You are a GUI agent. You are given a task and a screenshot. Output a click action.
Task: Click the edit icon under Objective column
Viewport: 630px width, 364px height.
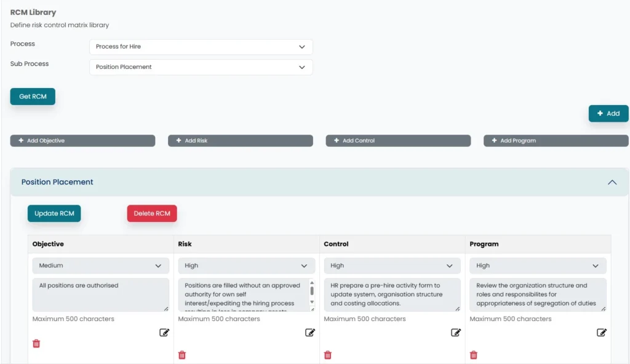[164, 333]
